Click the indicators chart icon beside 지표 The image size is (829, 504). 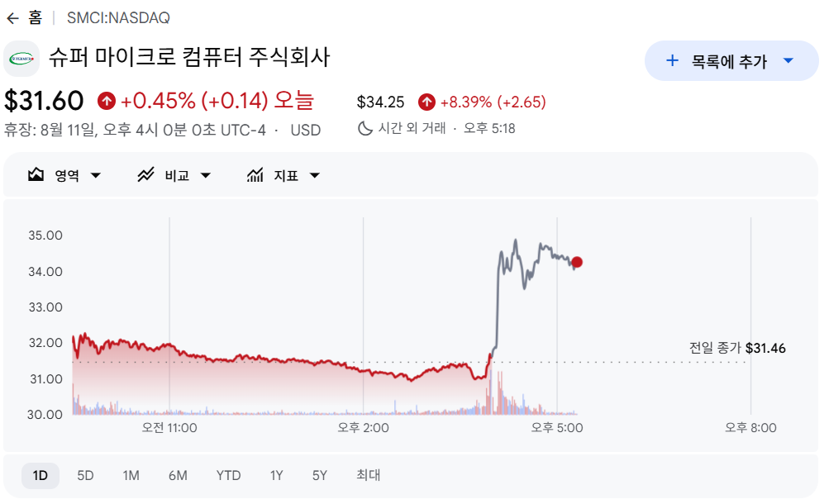click(255, 175)
